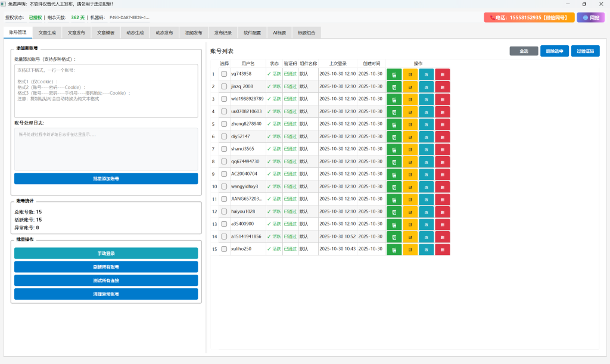Image resolution: width=610 pixels, height=364 pixels.
Task: Click the yellow action button for AC20040704
Action: 410,174
